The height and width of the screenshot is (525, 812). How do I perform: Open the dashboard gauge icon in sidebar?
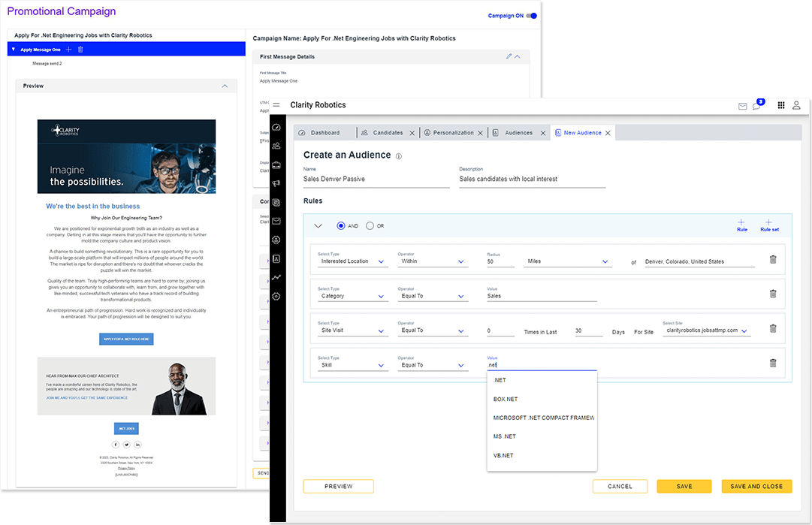coord(276,128)
